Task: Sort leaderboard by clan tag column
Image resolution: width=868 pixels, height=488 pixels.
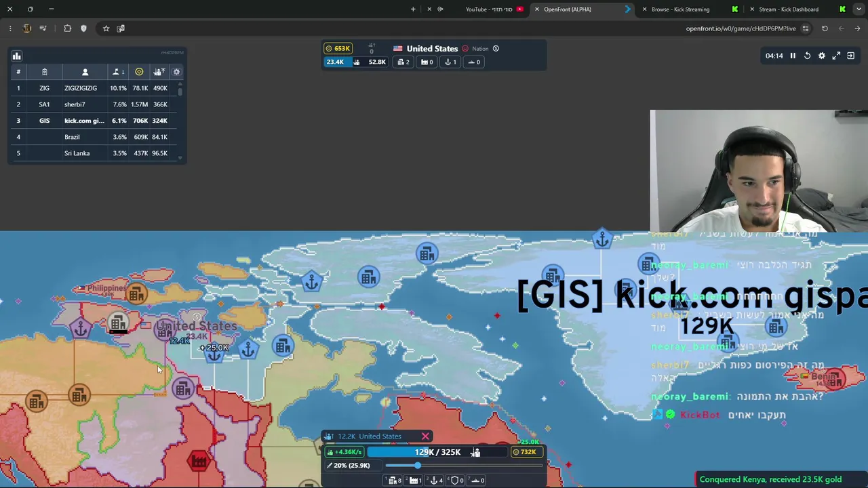Action: tap(44, 72)
